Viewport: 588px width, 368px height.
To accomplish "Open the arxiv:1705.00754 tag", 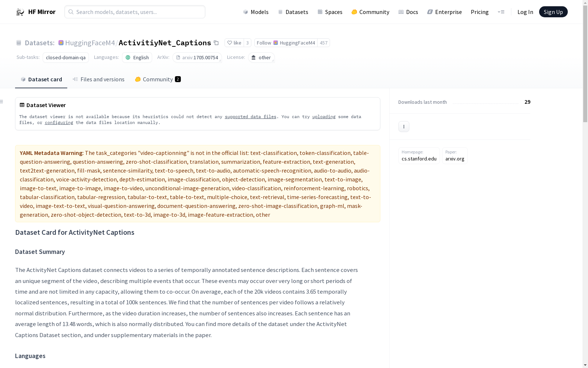I will pyautogui.click(x=197, y=57).
